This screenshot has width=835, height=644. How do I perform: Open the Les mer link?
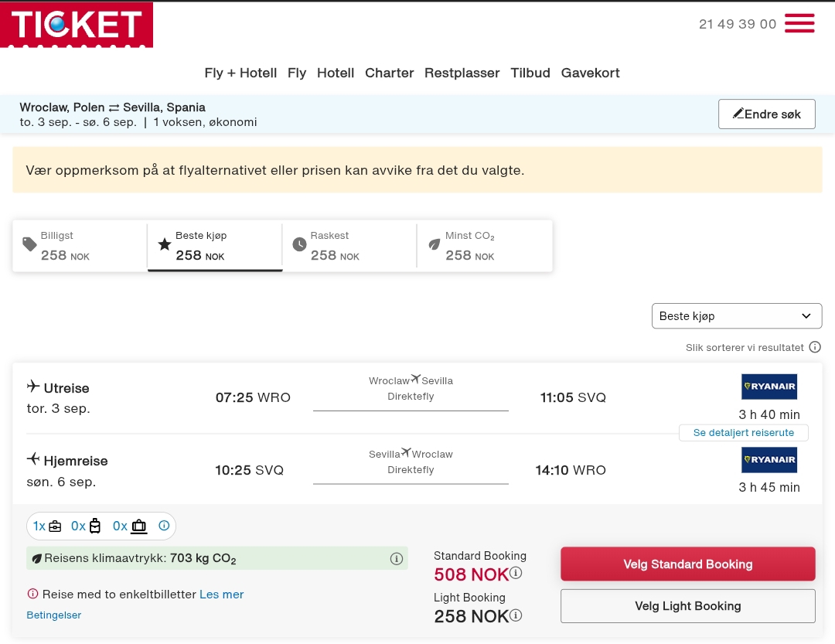tap(222, 595)
